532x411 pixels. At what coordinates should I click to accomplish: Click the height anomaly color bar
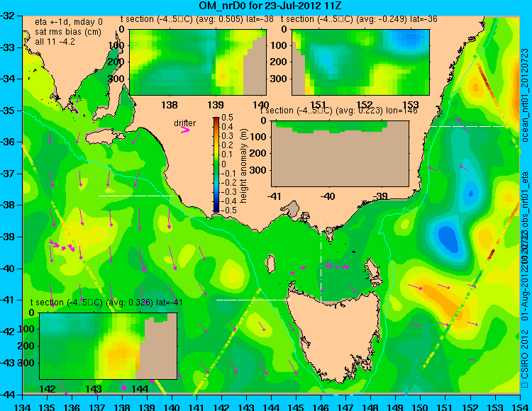click(216, 164)
